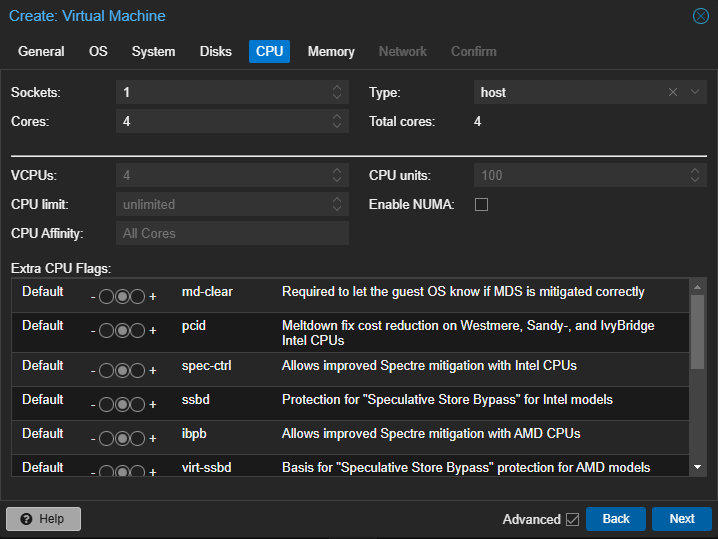Click the Cores spinner arrows
This screenshot has width=718, height=539.
click(x=337, y=121)
